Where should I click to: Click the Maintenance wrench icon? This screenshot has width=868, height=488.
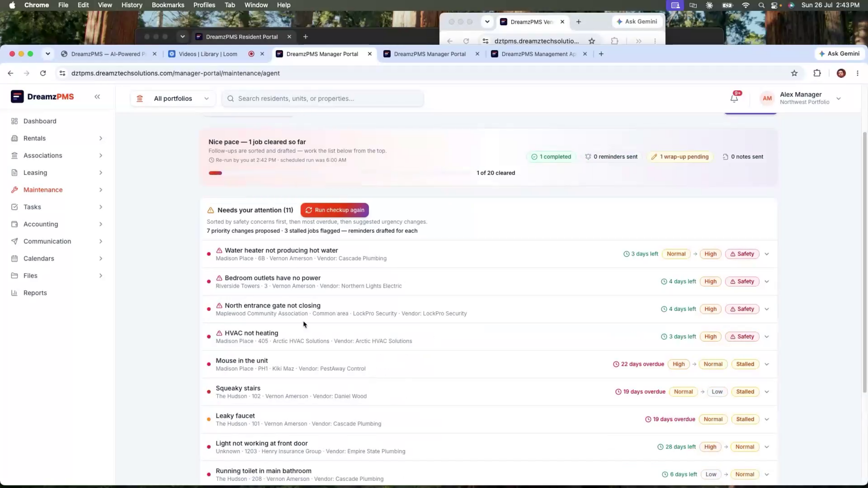pyautogui.click(x=14, y=190)
